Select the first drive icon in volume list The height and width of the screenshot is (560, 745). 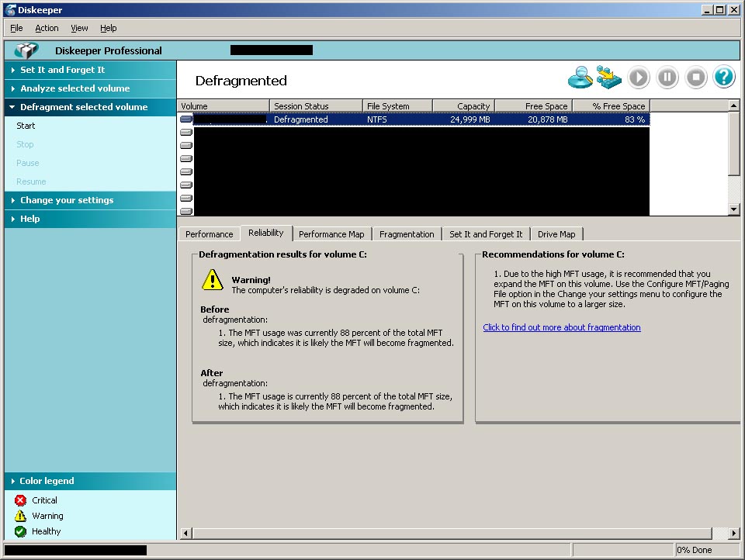pyautogui.click(x=186, y=119)
